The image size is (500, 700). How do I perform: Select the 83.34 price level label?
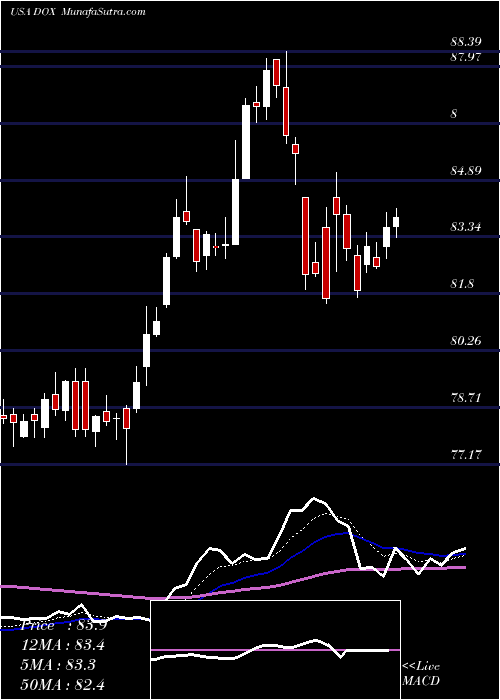pos(466,227)
